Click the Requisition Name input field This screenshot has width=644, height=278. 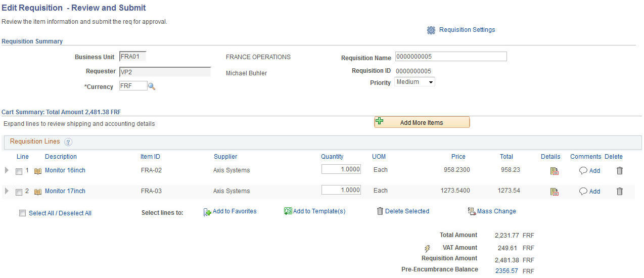pos(451,57)
